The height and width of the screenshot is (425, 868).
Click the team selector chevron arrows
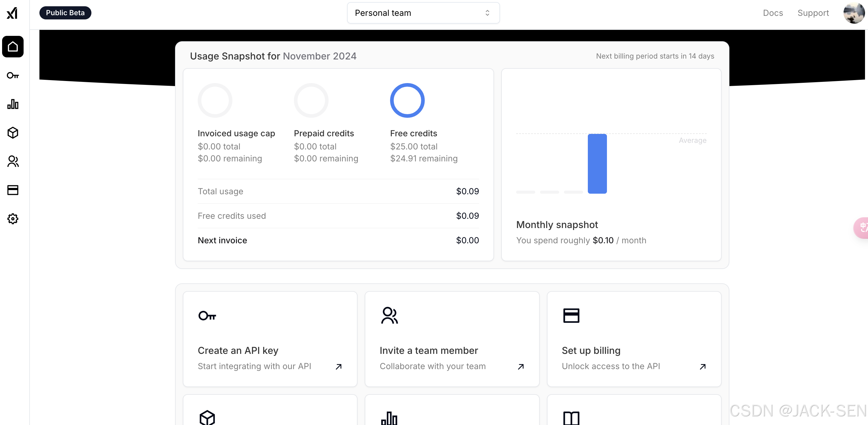pyautogui.click(x=487, y=13)
